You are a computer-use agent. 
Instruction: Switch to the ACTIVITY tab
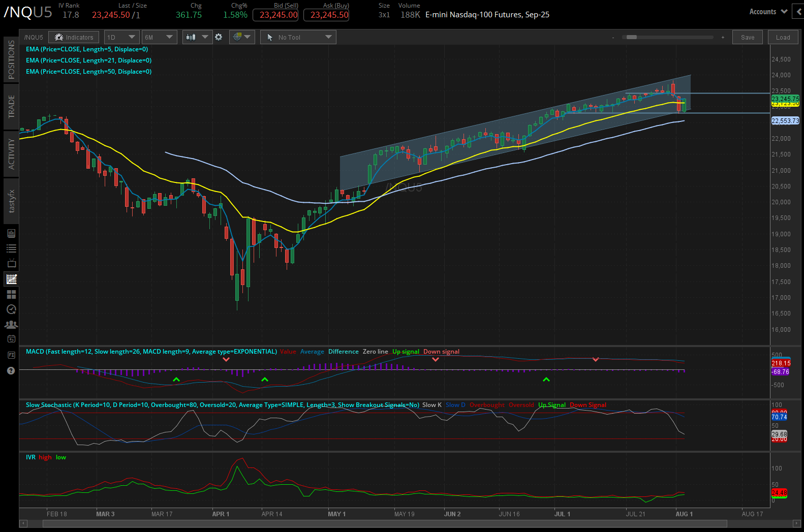click(x=11, y=154)
